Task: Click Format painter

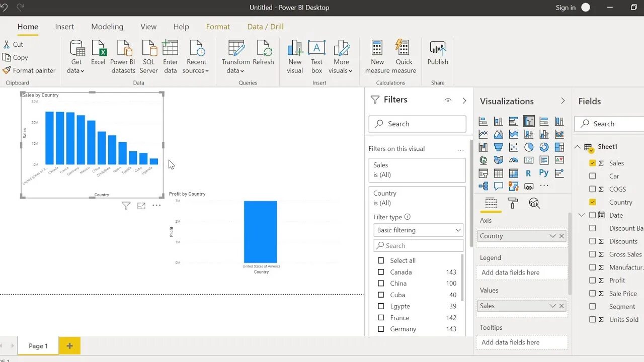Action: 29,70
